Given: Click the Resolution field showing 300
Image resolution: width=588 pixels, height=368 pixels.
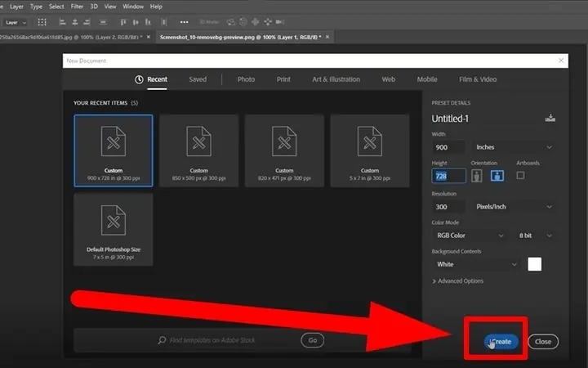Looking at the screenshot, I should tap(448, 207).
